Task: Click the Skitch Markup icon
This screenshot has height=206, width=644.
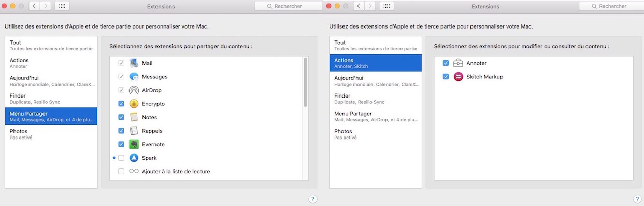Action: pyautogui.click(x=458, y=77)
